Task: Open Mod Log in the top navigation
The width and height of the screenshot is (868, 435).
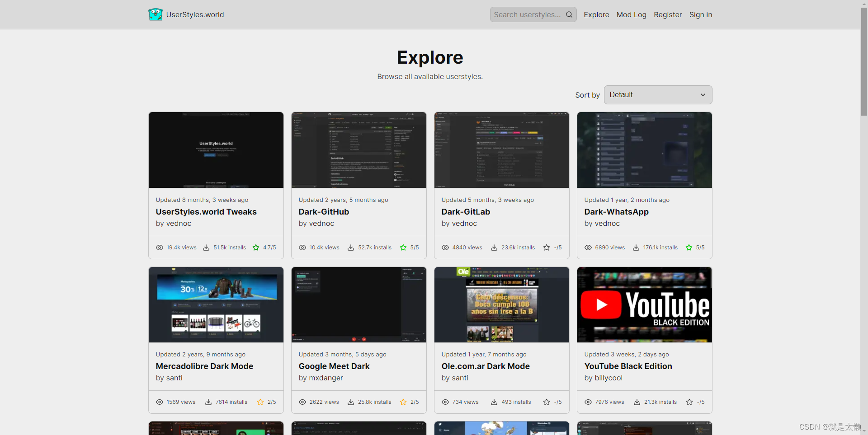Action: 631,14
